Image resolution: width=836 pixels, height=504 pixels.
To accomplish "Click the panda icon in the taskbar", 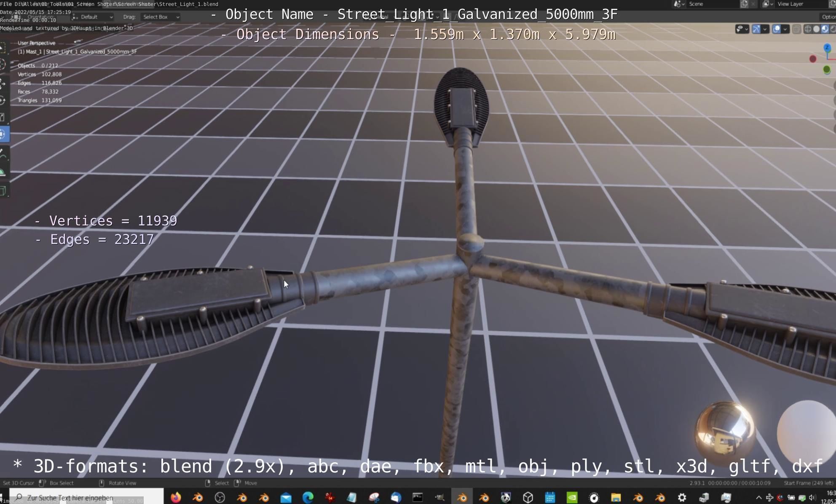I will pos(506,497).
